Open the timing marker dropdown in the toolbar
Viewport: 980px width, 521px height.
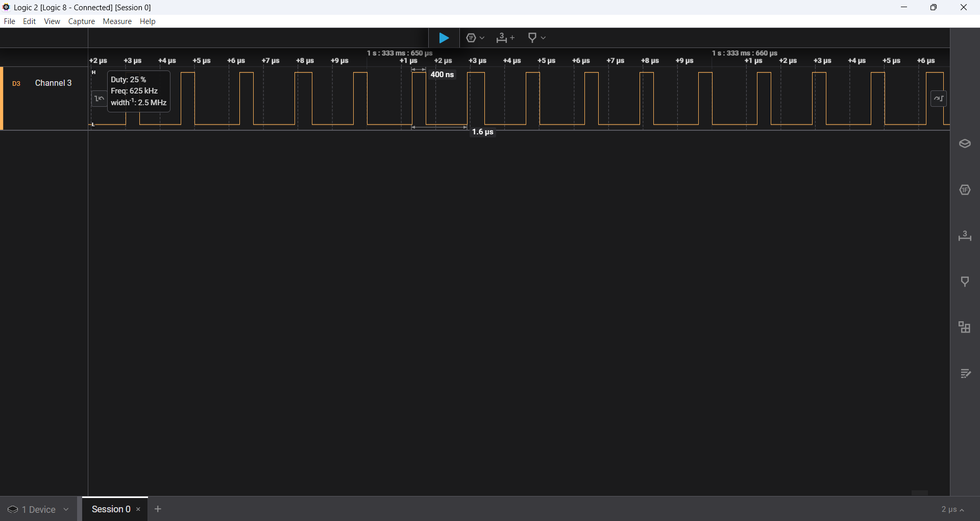(536, 38)
